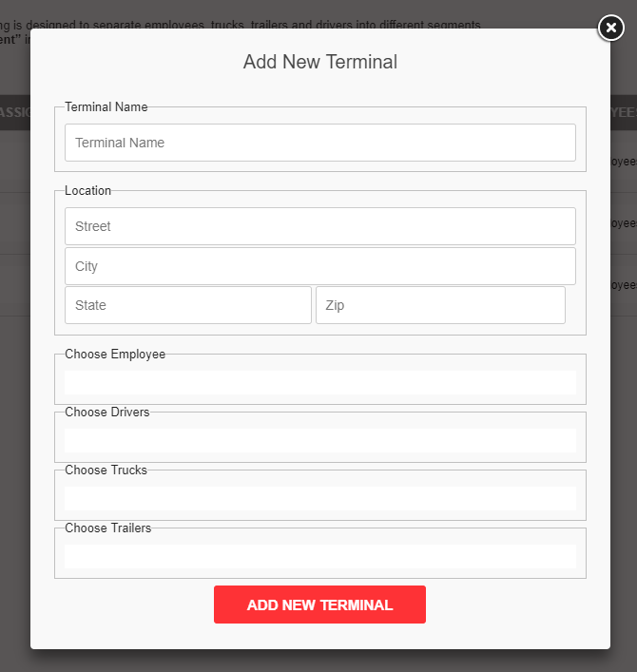Click the Choose Trucks group label
The height and width of the screenshot is (672, 637).
[106, 470]
